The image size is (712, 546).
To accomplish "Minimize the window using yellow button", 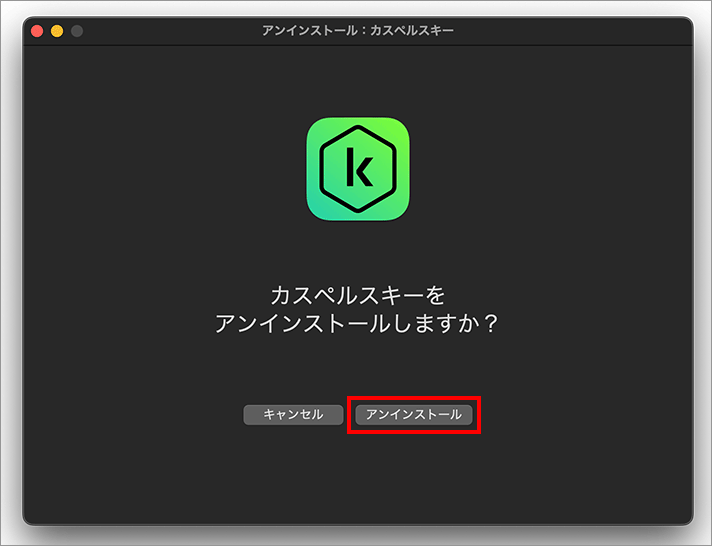I will [57, 31].
